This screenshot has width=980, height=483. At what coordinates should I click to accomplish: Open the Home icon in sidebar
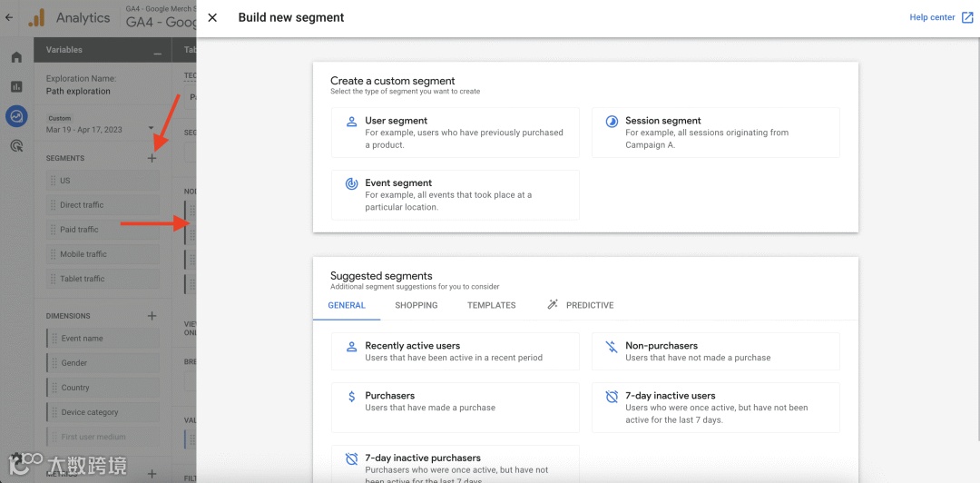[16, 58]
